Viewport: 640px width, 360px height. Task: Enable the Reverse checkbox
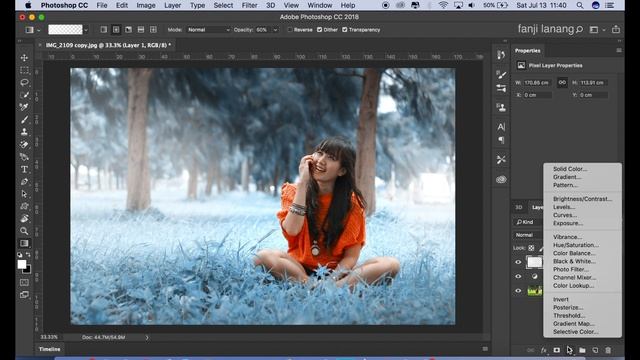click(x=290, y=30)
